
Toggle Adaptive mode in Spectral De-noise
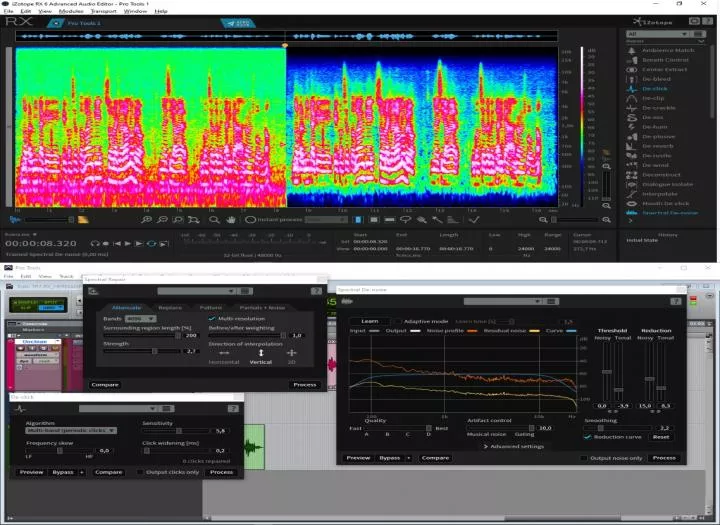click(x=398, y=321)
